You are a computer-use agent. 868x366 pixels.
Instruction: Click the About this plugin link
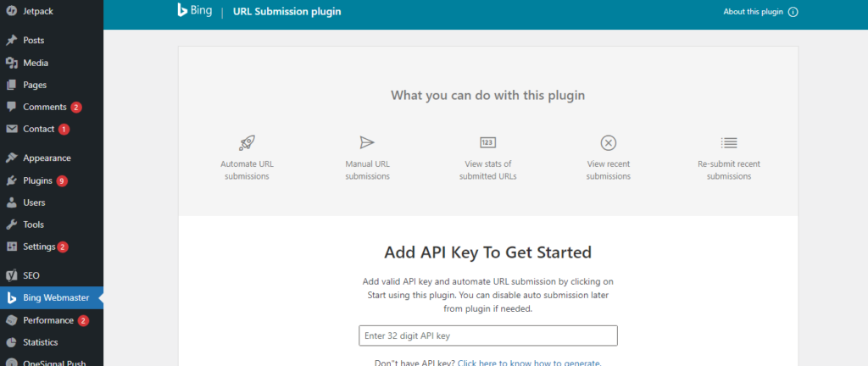753,12
